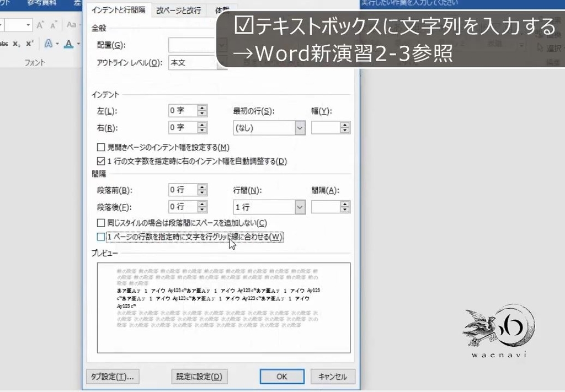Open the アウトライン レベル dropdown
The height and width of the screenshot is (392, 565).
(x=198, y=63)
